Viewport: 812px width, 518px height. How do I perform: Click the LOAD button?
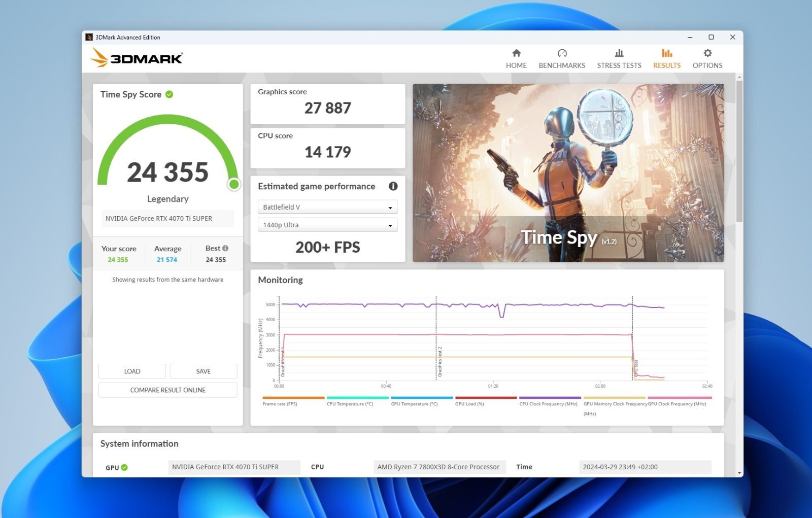pyautogui.click(x=132, y=371)
